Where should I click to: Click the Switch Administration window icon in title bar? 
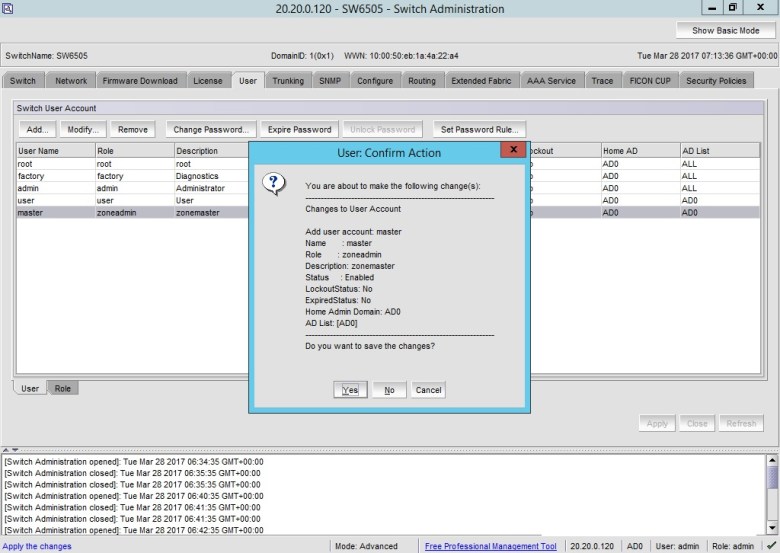[x=9, y=8]
